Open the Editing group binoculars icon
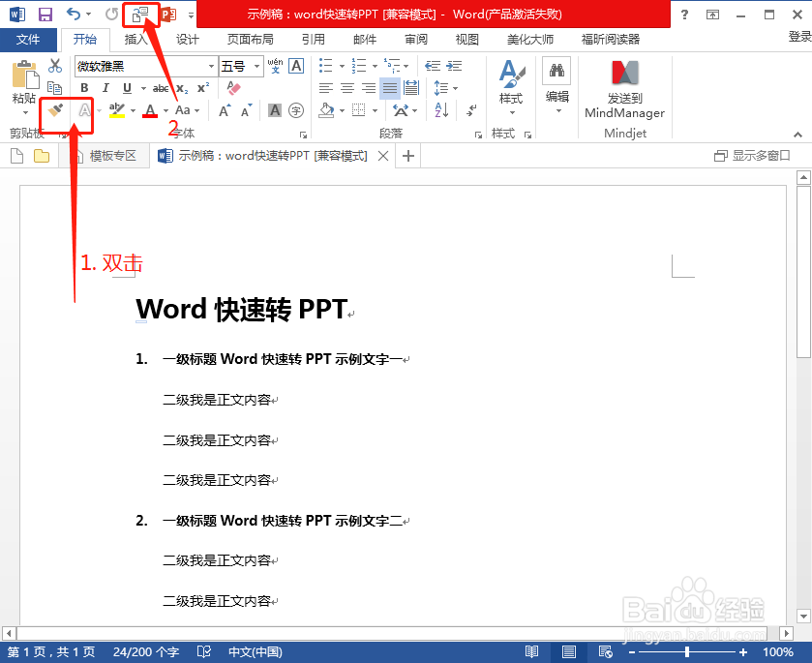 [556, 72]
